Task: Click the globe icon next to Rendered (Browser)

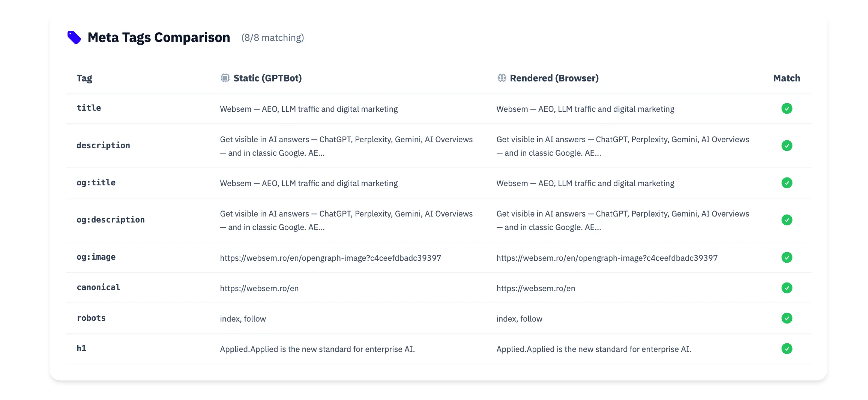Action: [x=502, y=78]
